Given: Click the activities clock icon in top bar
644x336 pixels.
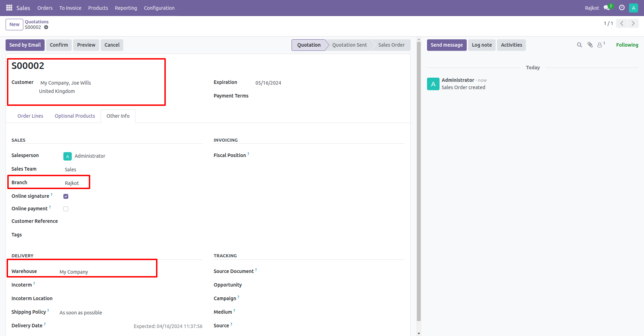Looking at the screenshot, I should [622, 8].
